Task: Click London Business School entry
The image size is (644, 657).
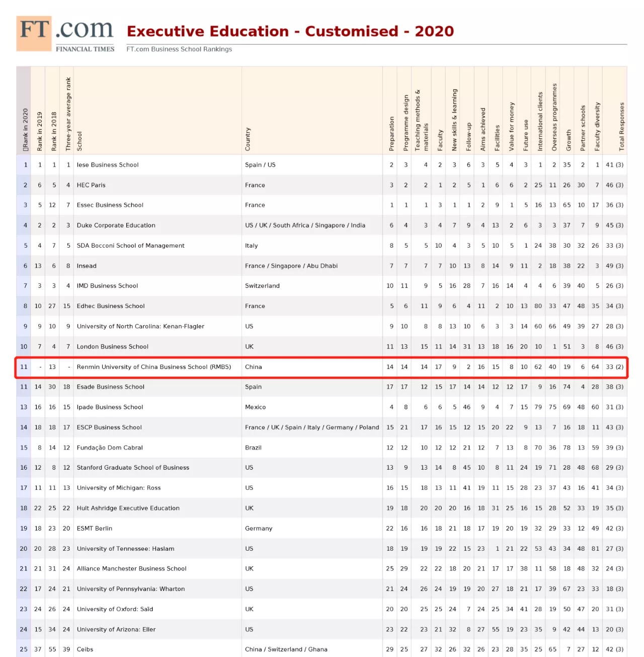Action: click(112, 346)
